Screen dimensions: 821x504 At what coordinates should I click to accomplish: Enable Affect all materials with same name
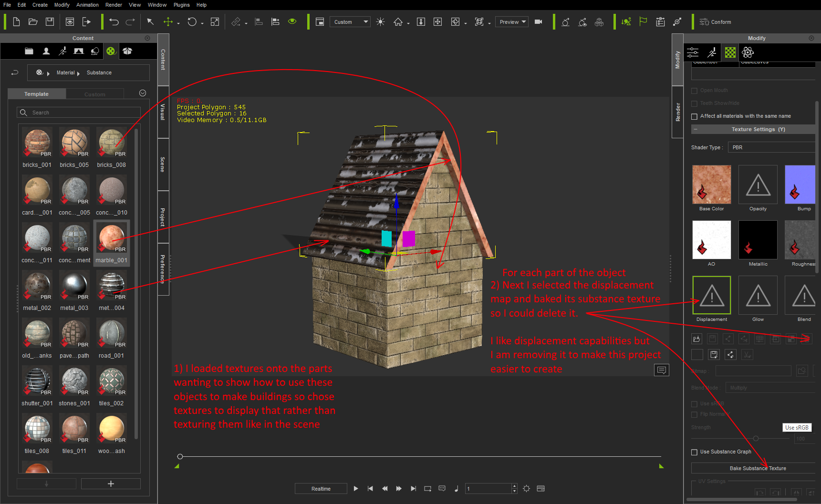[x=695, y=116]
